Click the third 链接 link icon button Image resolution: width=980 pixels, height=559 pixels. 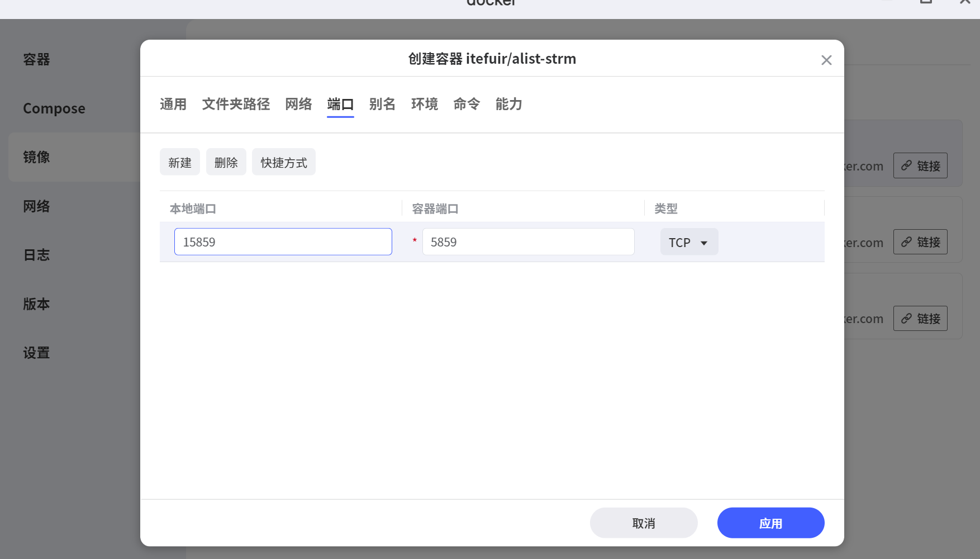[920, 319]
